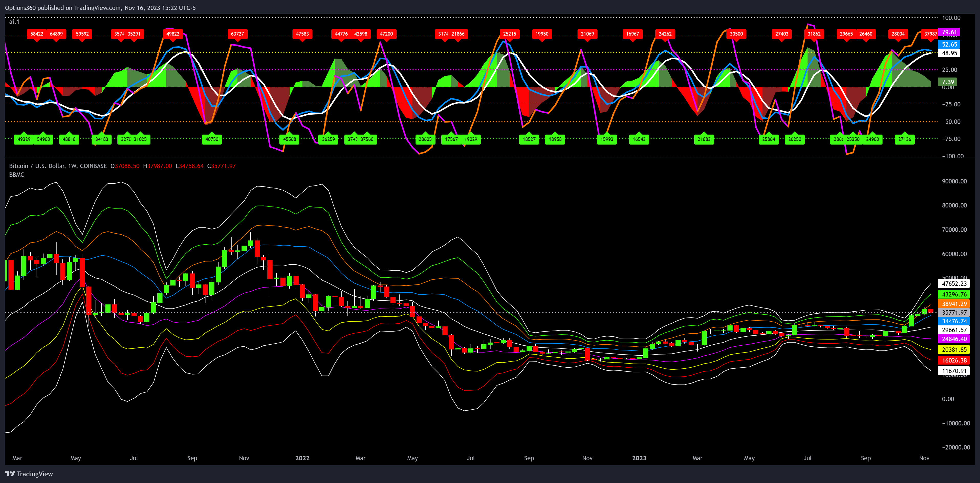Viewport: 980px width, 483px height.
Task: Click the green 18958 signal marker
Action: pos(555,139)
